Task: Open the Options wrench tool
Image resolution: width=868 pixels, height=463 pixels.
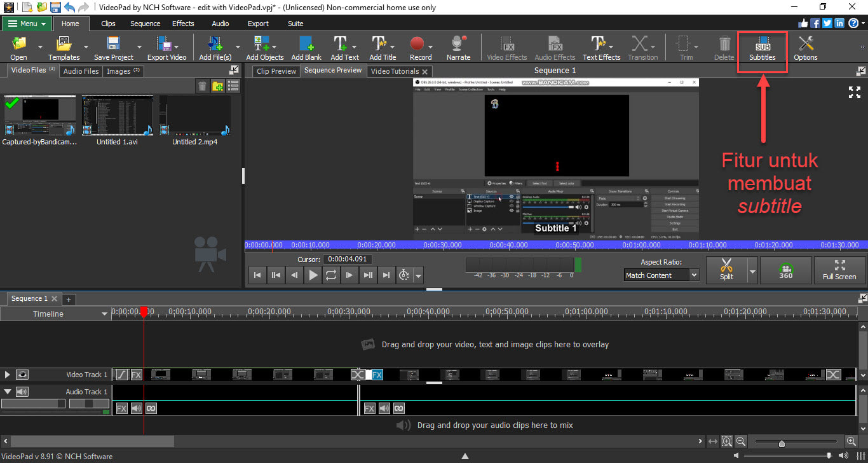Action: pos(806,48)
